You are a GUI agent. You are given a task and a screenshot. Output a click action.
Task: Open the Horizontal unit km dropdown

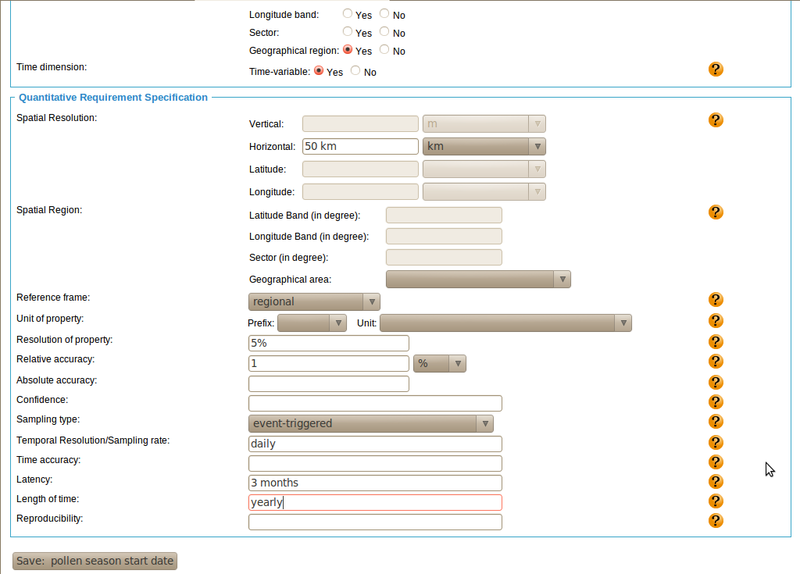(x=484, y=146)
